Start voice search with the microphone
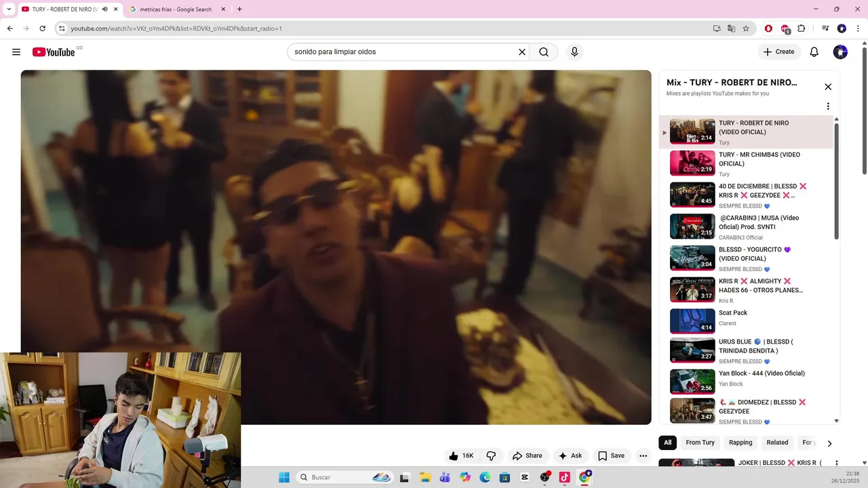Screen dimensions: 868x488 [x=574, y=52]
